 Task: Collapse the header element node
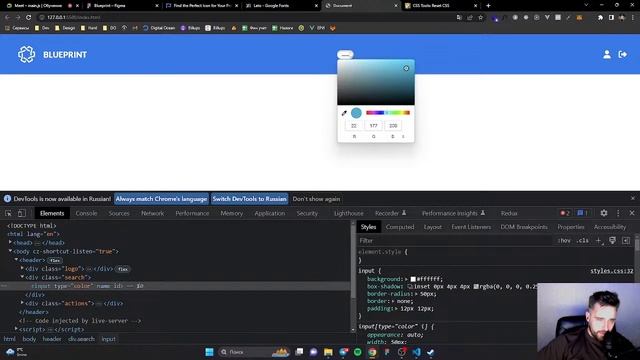[16, 260]
